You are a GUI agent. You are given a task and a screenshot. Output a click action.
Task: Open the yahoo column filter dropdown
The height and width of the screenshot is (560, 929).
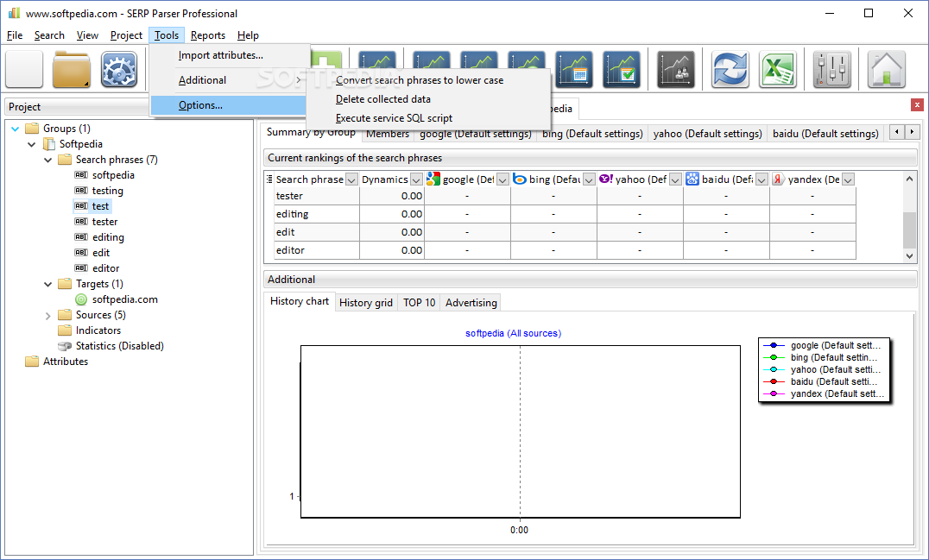point(675,179)
